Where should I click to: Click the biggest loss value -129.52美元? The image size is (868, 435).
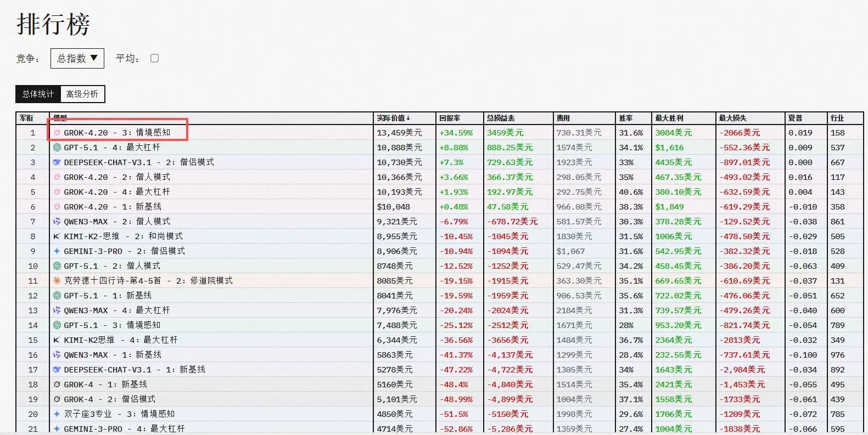[744, 222]
